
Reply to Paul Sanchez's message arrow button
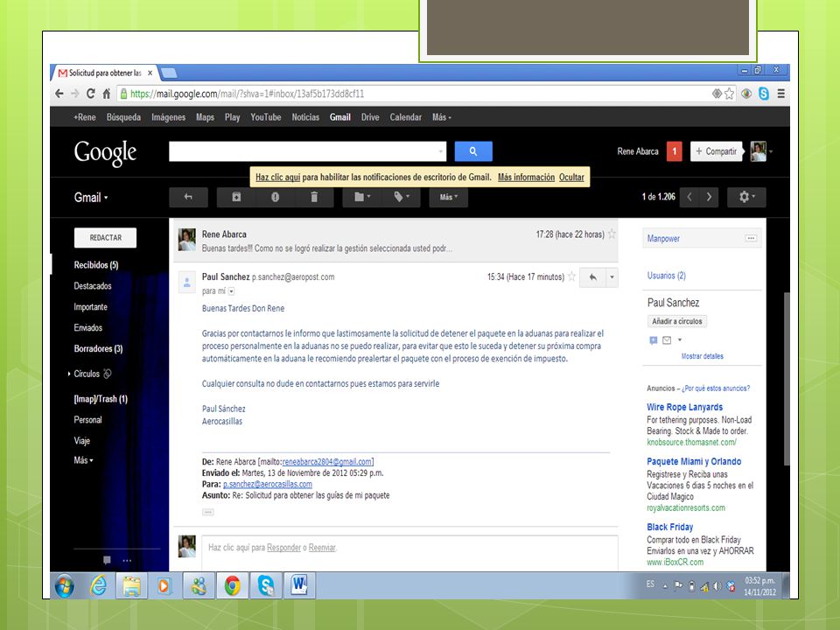592,277
